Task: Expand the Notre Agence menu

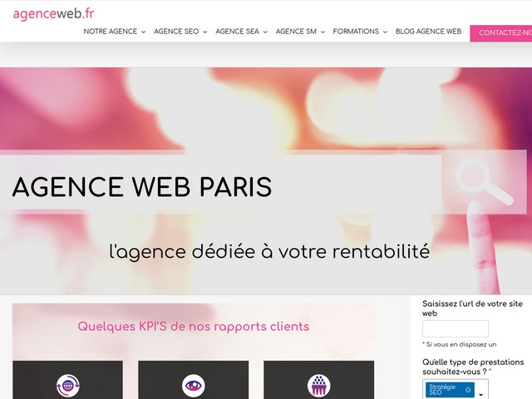Action: [x=114, y=32]
